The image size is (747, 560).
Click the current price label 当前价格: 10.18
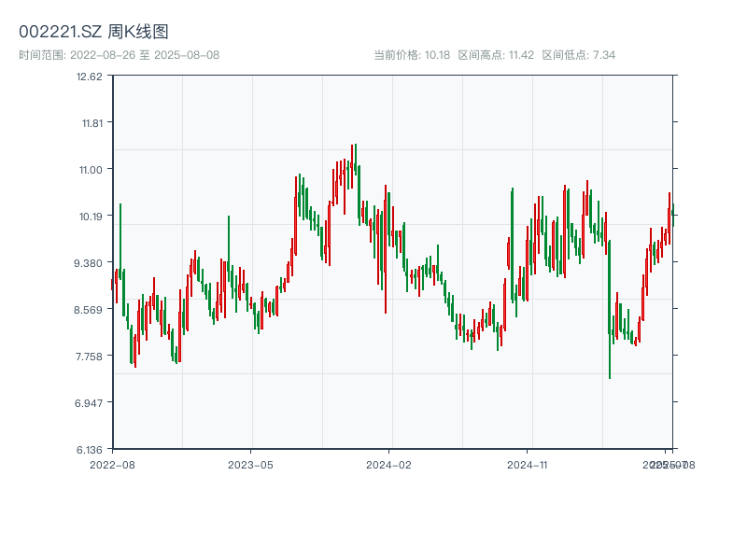(412, 55)
